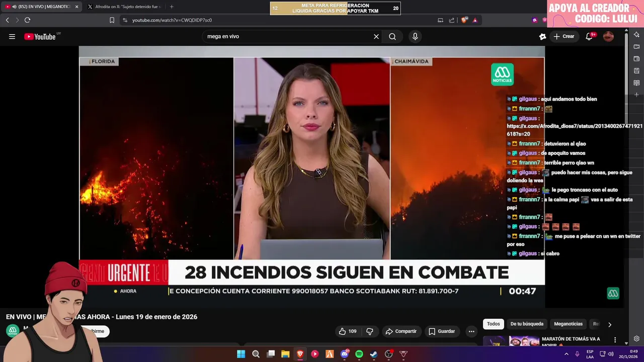
Task: Show more filter chips with right chevron
Action: pos(610,325)
